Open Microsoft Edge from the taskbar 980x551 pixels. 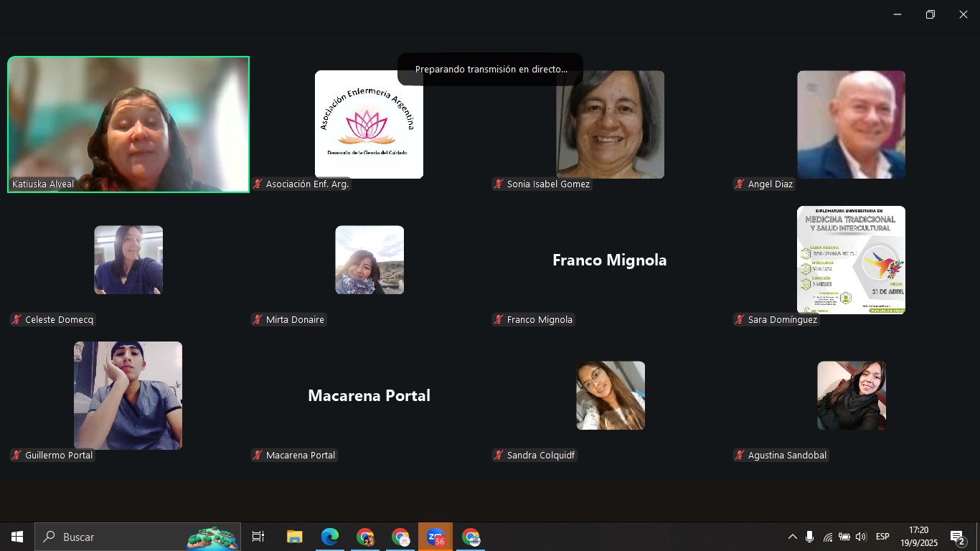tap(329, 537)
